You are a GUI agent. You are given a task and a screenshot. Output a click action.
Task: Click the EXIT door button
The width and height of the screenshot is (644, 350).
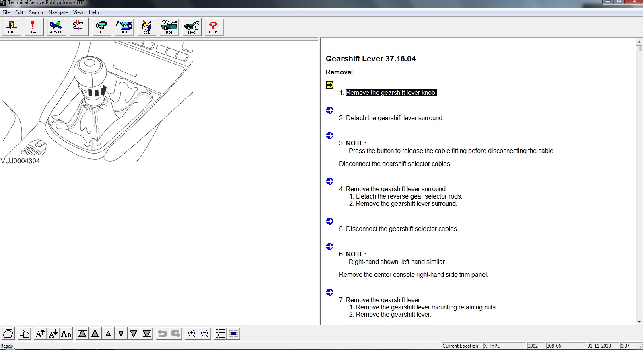12,27
